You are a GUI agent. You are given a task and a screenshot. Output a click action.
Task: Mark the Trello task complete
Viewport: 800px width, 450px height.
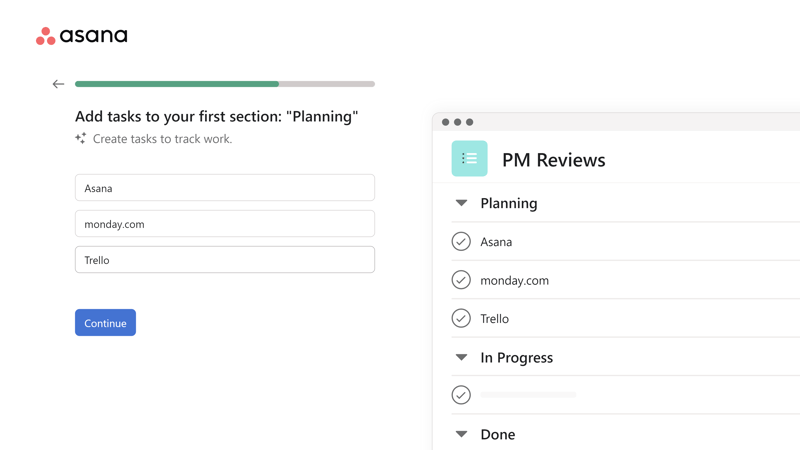point(461,318)
